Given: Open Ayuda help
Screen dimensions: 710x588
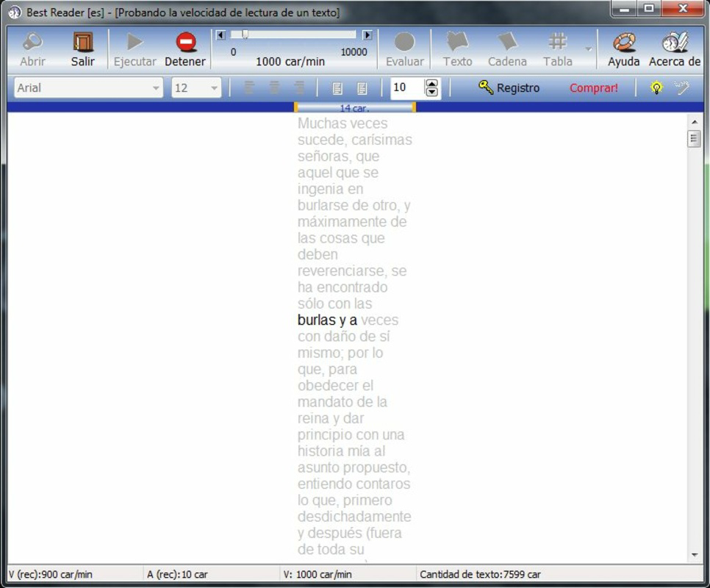Looking at the screenshot, I should tap(623, 49).
